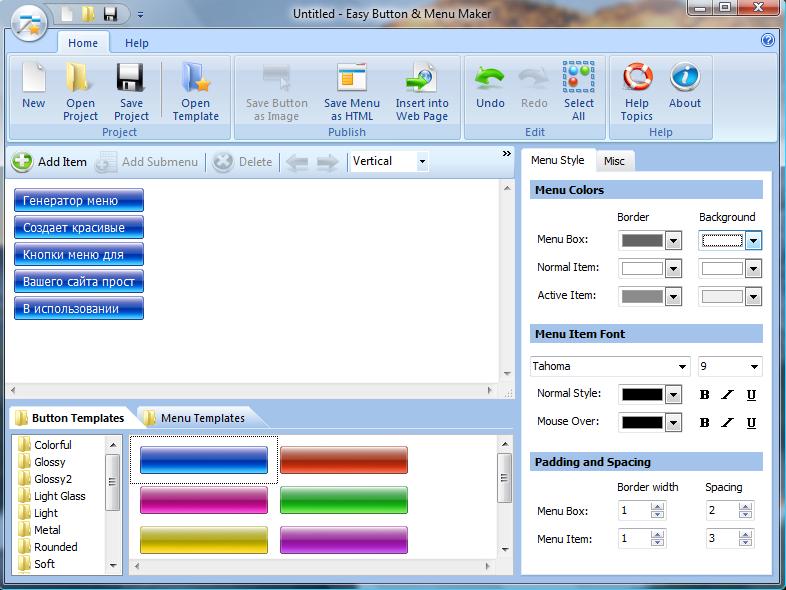Move item with right arrow icon
Image resolution: width=786 pixels, height=590 pixels.
(327, 162)
